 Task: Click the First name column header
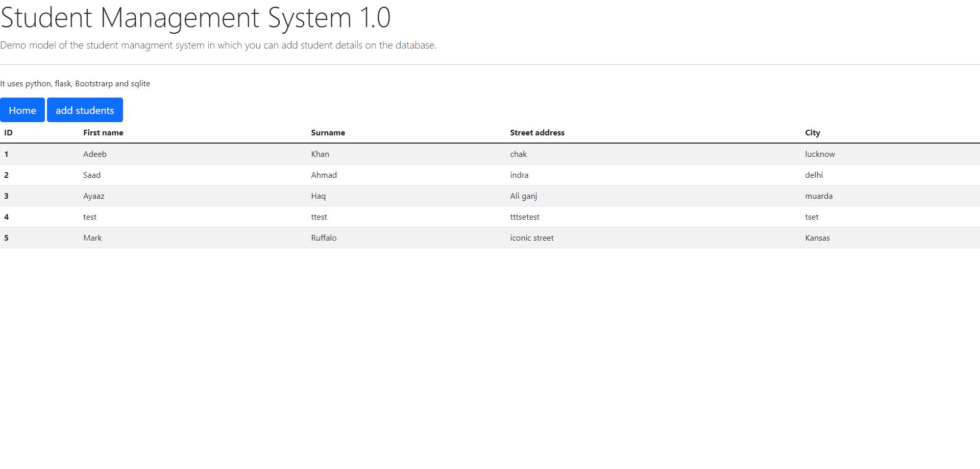coord(103,132)
